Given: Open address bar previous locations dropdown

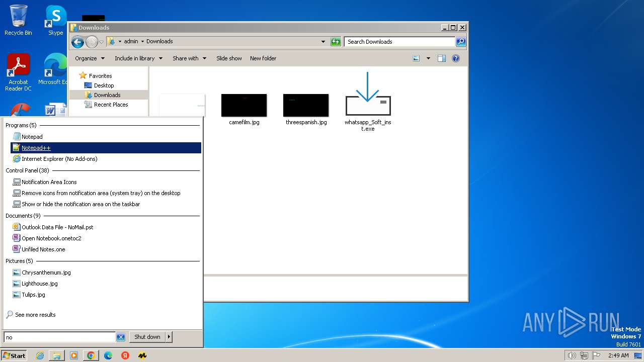Looking at the screenshot, I should pos(323,42).
